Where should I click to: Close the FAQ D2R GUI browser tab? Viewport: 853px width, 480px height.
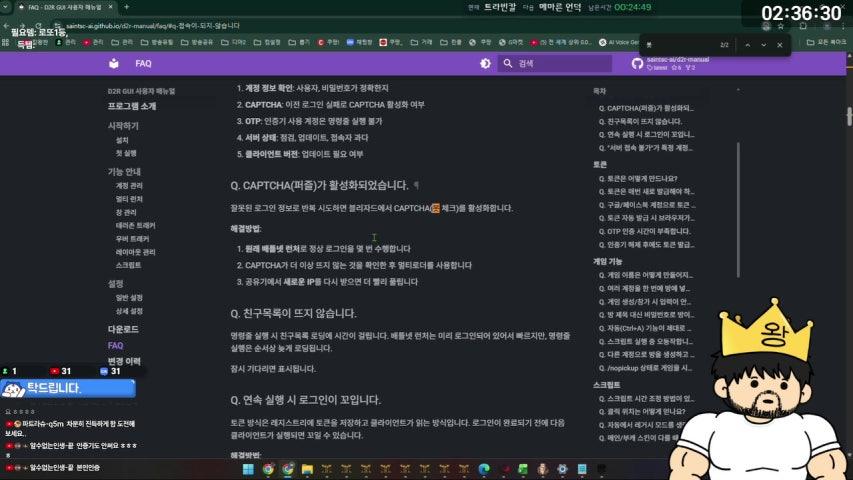click(110, 7)
